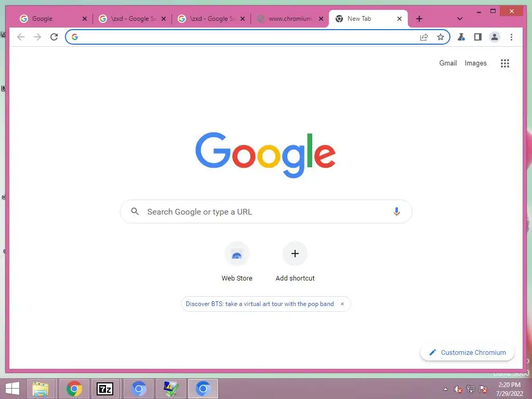Open the Gmail link
The image size is (532, 399).
coord(448,63)
